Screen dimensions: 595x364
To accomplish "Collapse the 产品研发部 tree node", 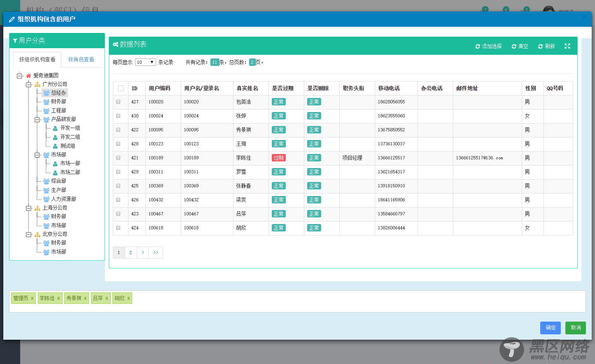I will [37, 119].
